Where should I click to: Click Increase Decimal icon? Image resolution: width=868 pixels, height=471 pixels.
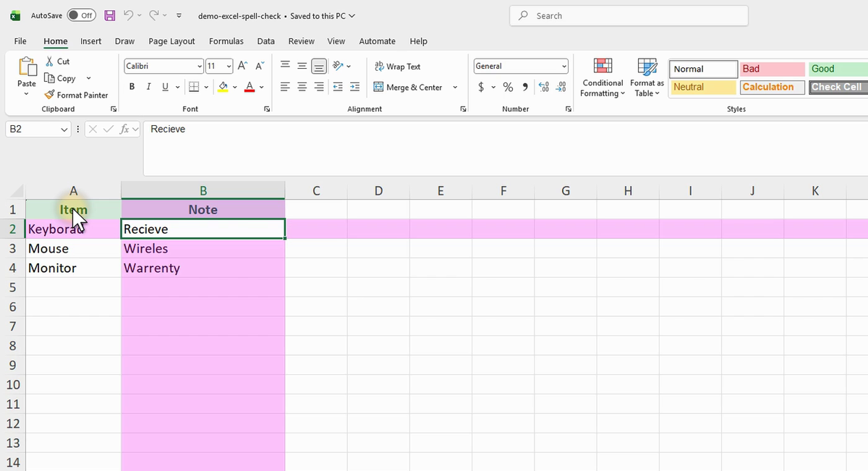point(543,87)
